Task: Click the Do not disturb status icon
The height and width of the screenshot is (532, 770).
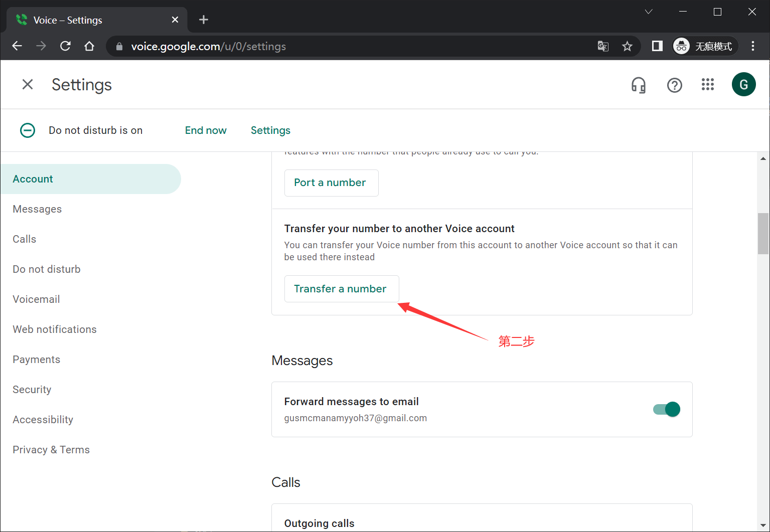Action: pyautogui.click(x=28, y=130)
